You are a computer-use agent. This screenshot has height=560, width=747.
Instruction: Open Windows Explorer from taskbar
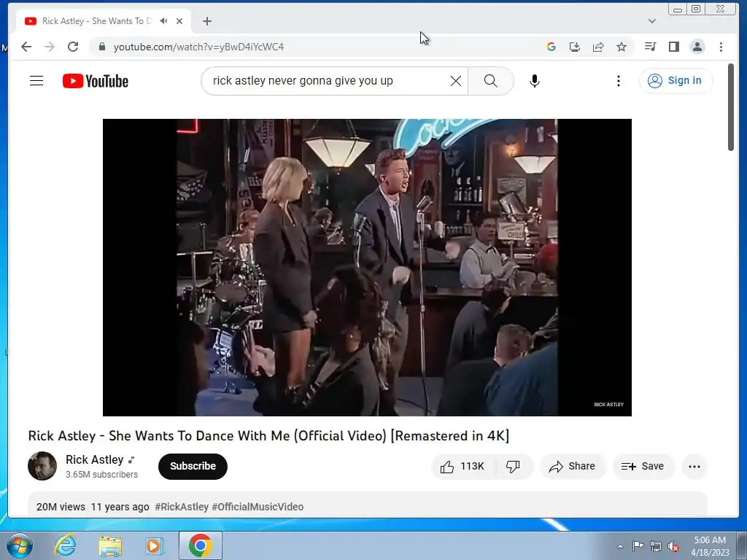[x=110, y=545]
